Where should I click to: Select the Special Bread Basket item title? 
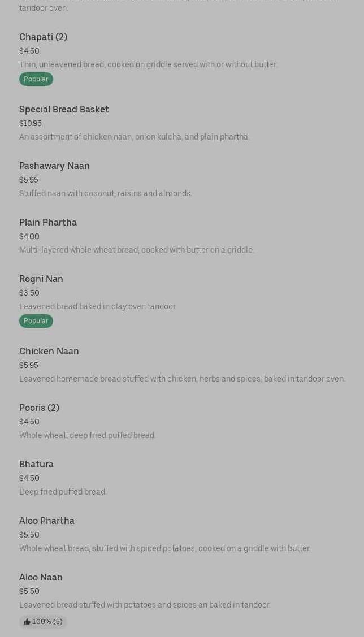64,110
